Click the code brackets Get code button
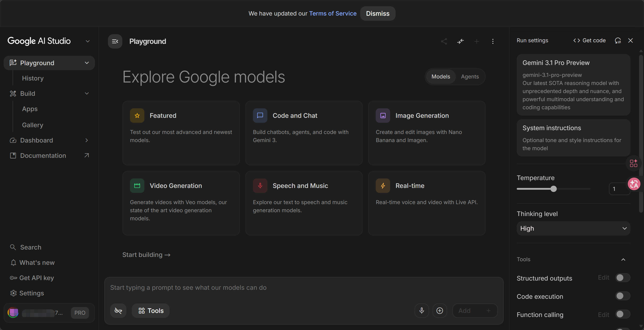The height and width of the screenshot is (330, 644). click(589, 40)
